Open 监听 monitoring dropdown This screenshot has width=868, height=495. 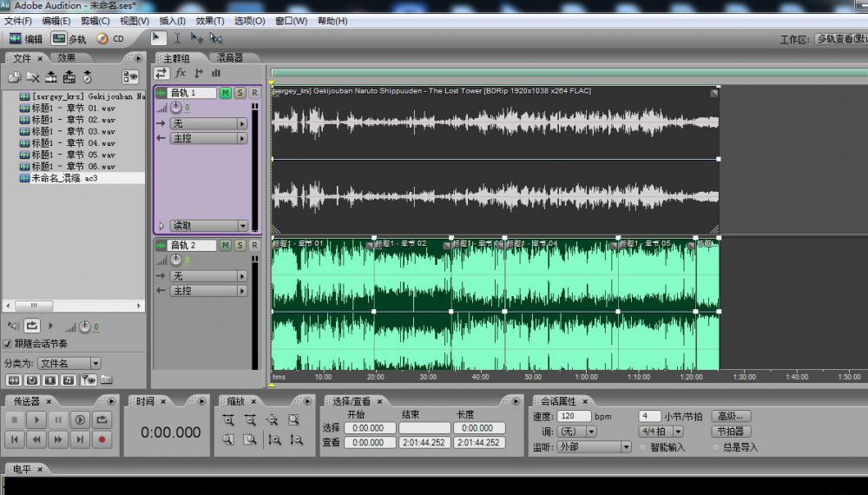594,447
